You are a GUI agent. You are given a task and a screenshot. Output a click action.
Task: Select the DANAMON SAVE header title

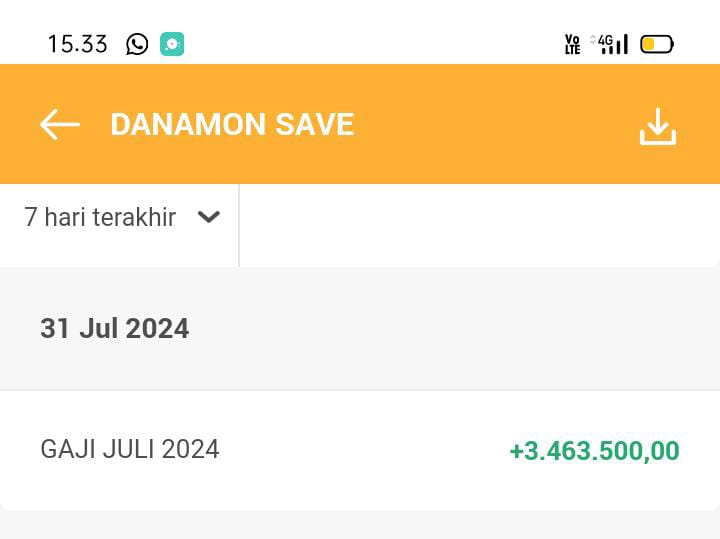[232, 124]
